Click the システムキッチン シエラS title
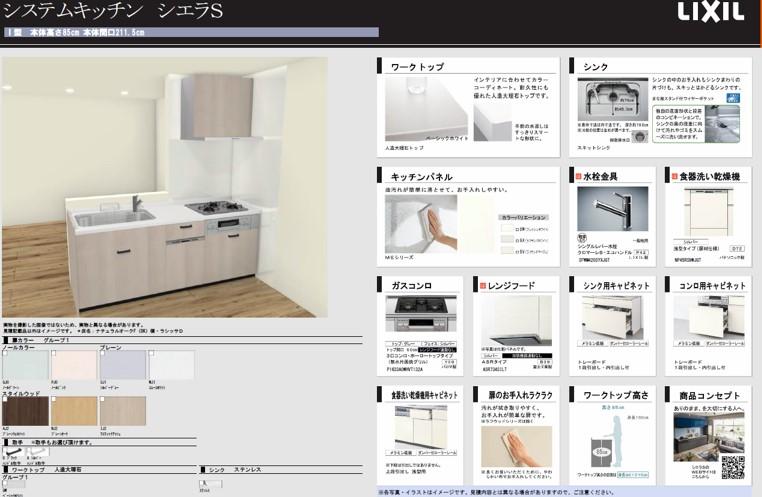Viewport: 762px width, 497px height. [113, 11]
